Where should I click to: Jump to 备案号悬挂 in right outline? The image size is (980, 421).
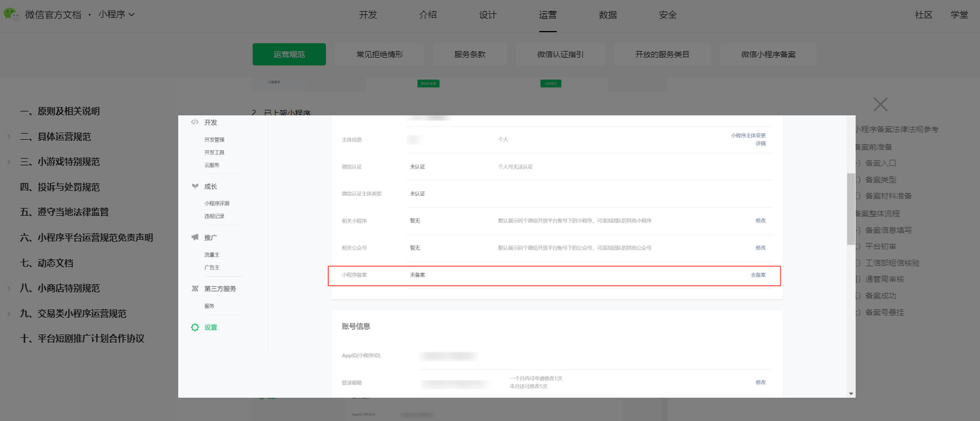pos(884,313)
